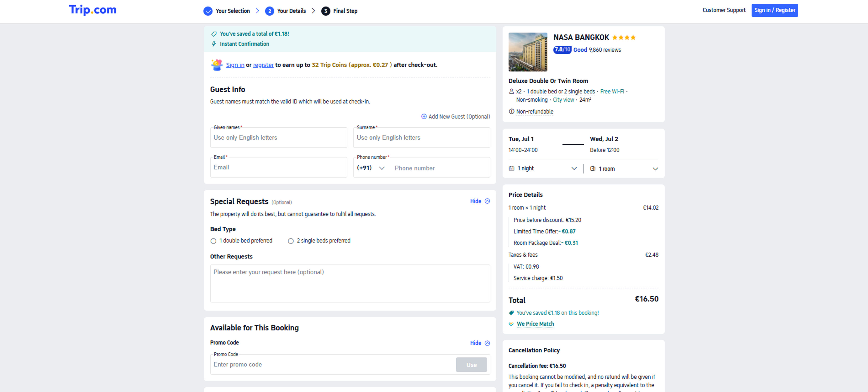Screen dimensions: 868x392
Task: Click the savings tag icon beside 'saved a total'
Action: tap(214, 34)
